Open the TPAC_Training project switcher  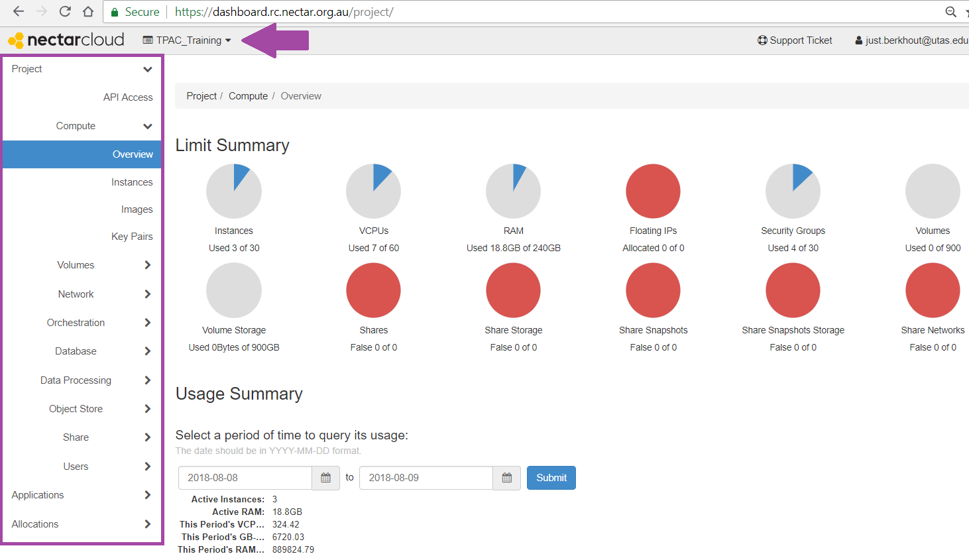pyautogui.click(x=187, y=40)
